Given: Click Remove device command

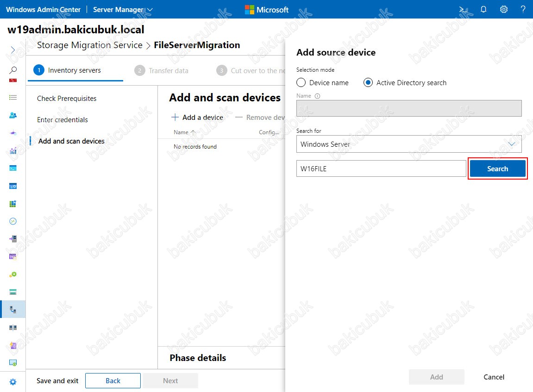Looking at the screenshot, I should pyautogui.click(x=260, y=117).
